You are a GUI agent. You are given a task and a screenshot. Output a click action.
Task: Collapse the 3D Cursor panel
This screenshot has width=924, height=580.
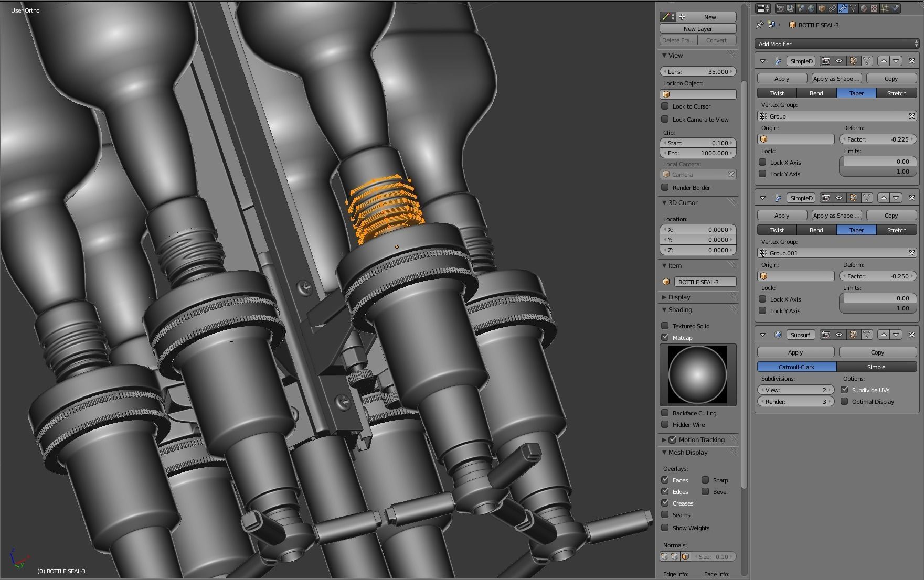click(664, 202)
